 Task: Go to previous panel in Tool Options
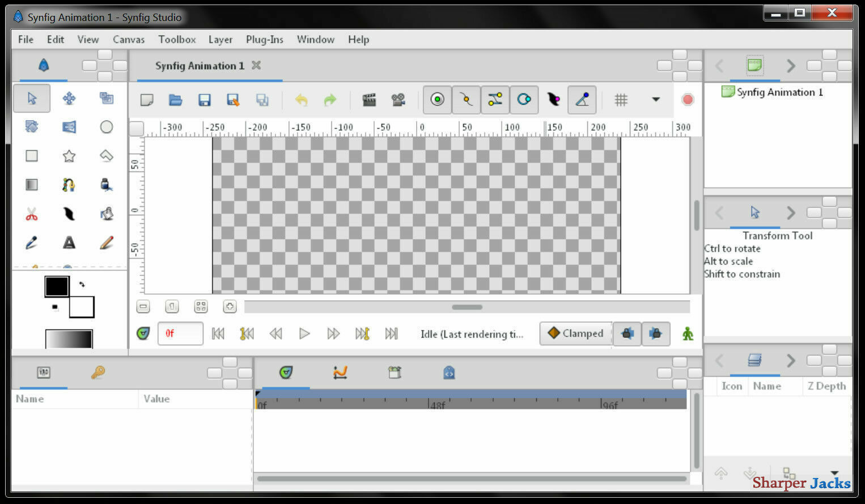pos(719,213)
